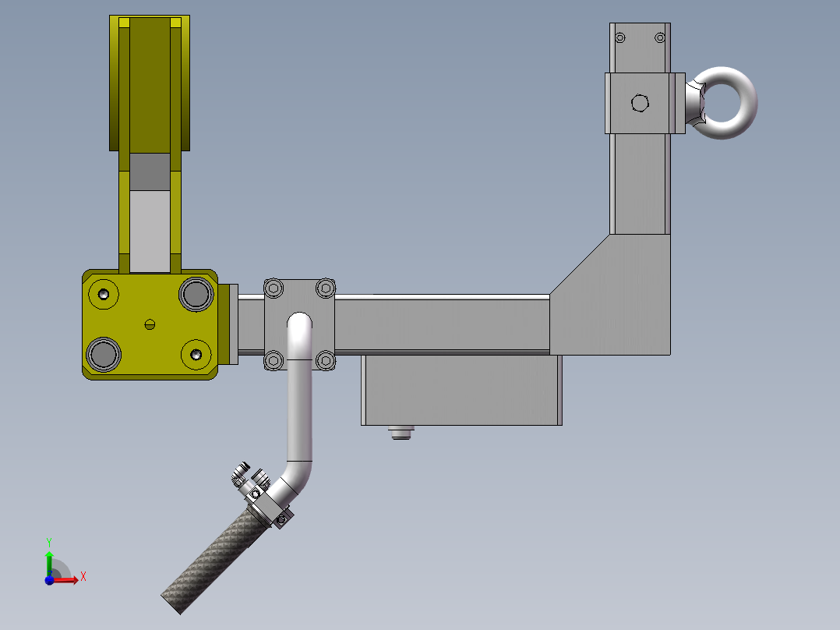840x630 pixels.
Task: Select the vertical gray column below collar
Action: pyautogui.click(x=641, y=183)
